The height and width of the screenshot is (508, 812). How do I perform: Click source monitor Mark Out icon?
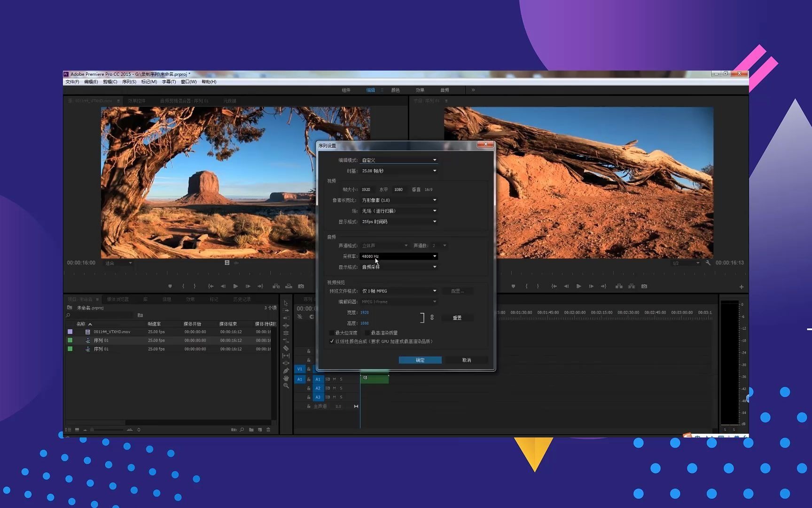tap(195, 286)
